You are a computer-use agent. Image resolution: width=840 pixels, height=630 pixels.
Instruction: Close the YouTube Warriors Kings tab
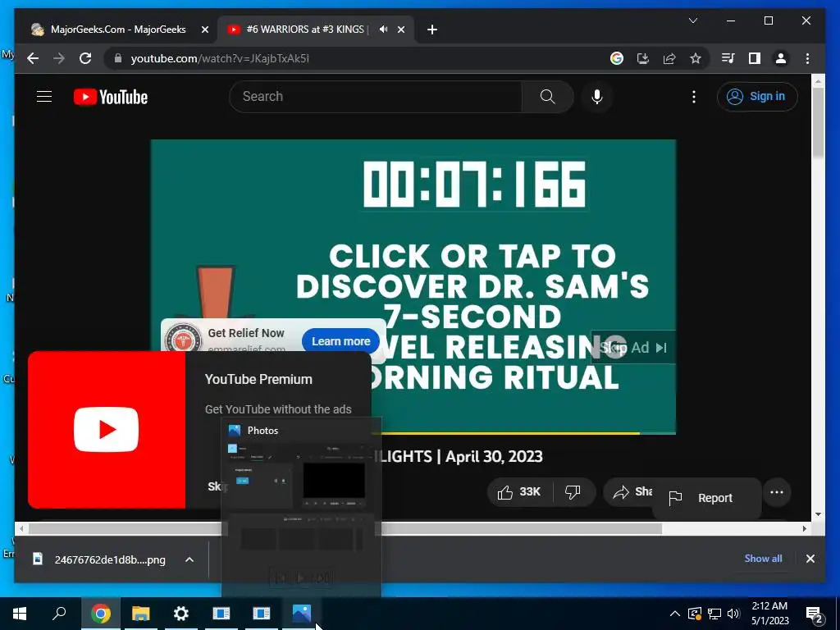[400, 30]
